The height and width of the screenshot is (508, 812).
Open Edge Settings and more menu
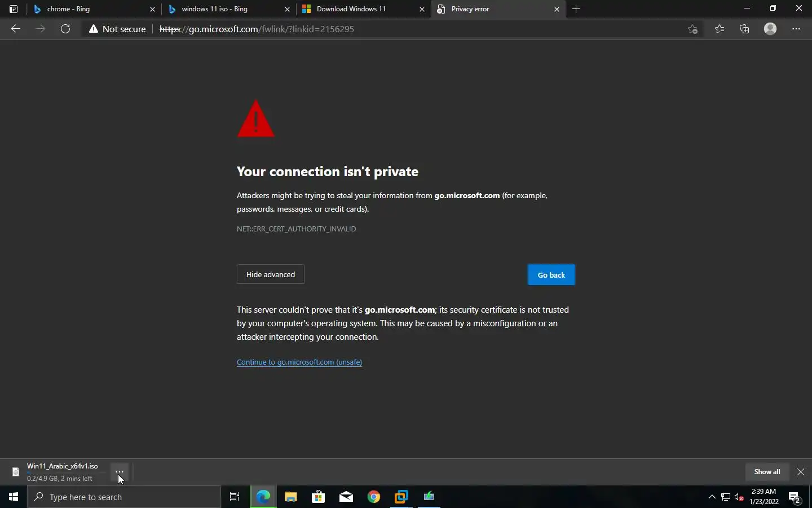796,29
